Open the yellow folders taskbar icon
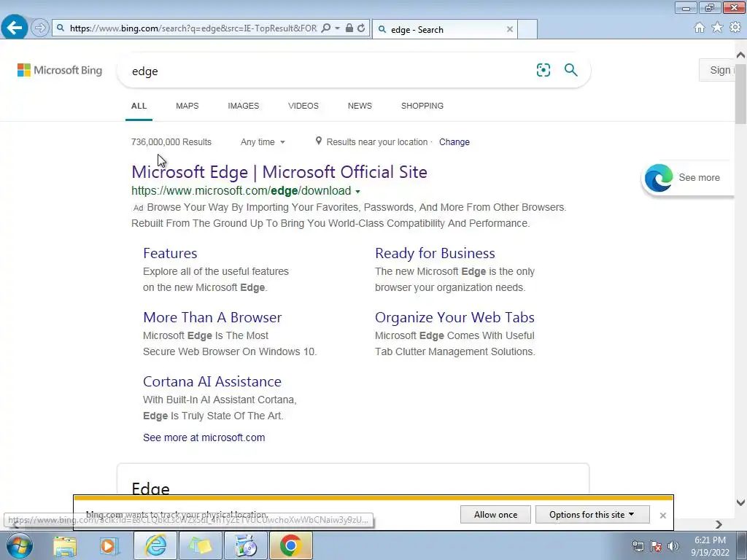Screen dimensions: 747x560 pyautogui.click(x=200, y=545)
